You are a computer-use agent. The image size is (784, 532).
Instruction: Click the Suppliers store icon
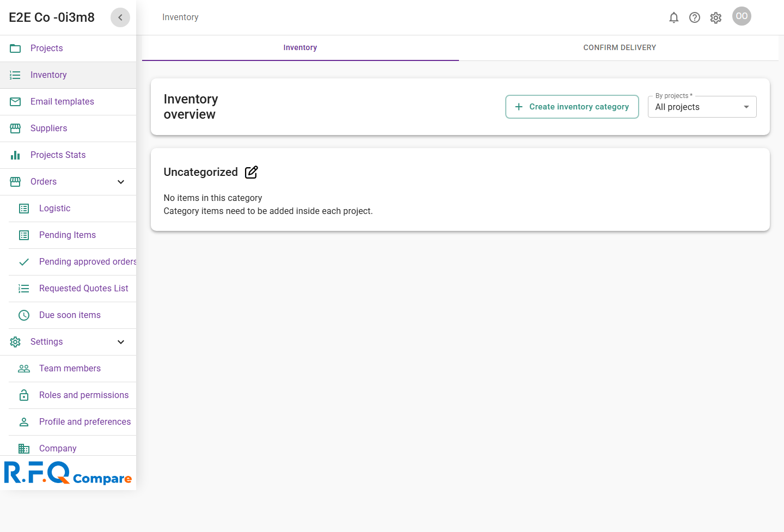click(x=15, y=129)
